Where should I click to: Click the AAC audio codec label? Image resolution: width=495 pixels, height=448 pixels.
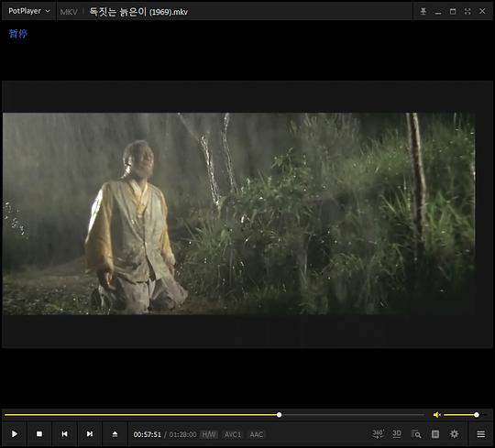click(257, 435)
